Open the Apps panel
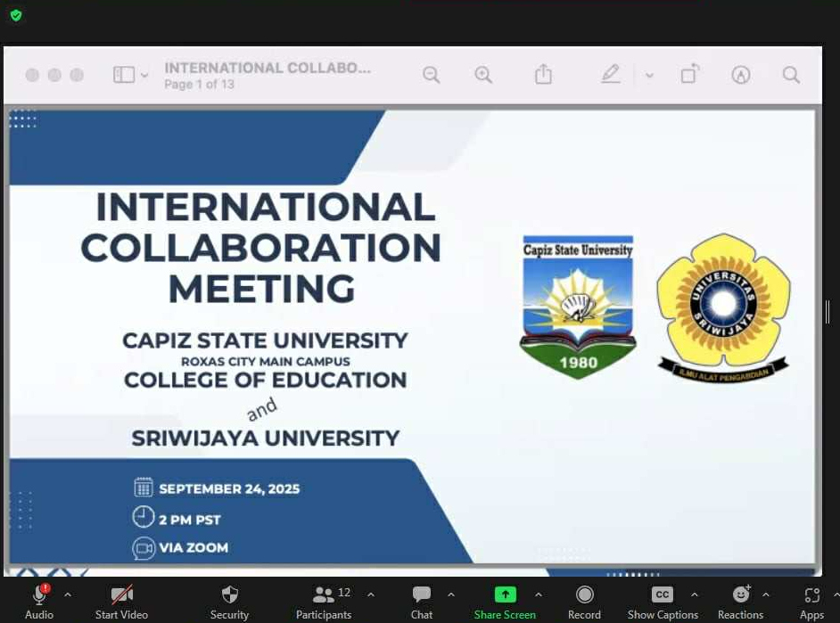This screenshot has height=623, width=840. [x=811, y=595]
